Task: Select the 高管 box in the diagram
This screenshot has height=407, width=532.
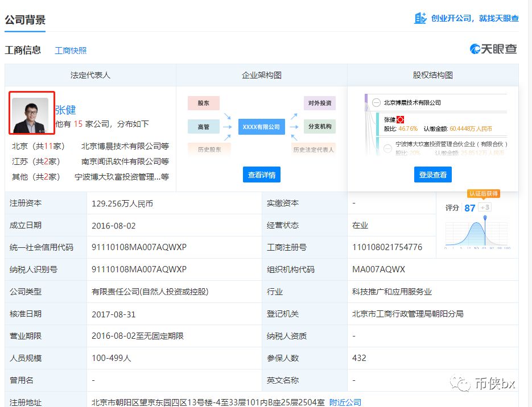Action: (204, 127)
